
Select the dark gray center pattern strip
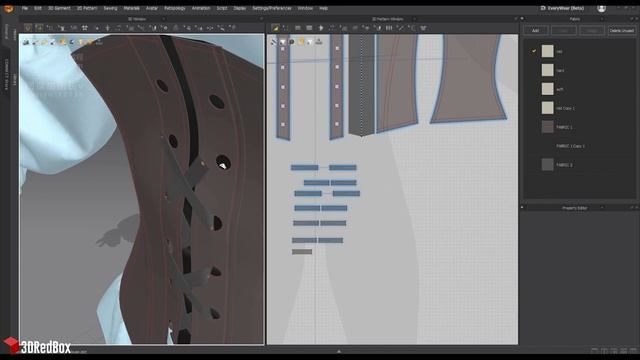(362, 84)
